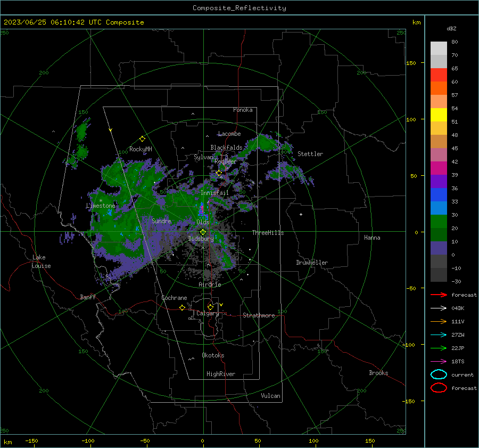This screenshot has width=479, height=448.
Task: Click the orange 111V arrow icon
Action: 439,321
